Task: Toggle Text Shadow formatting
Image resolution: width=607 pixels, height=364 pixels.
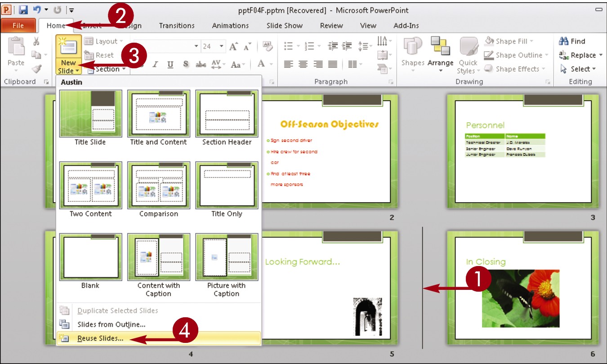Action: point(186,64)
